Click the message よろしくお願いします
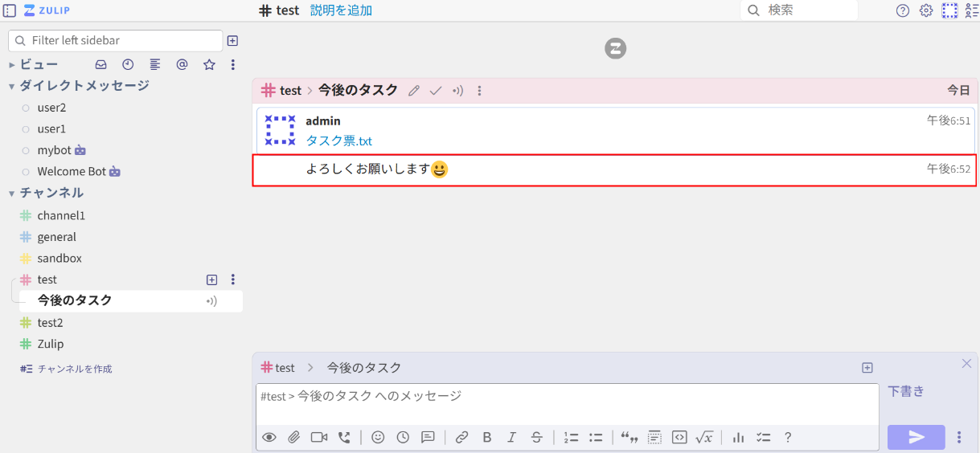980x453 pixels. pyautogui.click(x=614, y=169)
